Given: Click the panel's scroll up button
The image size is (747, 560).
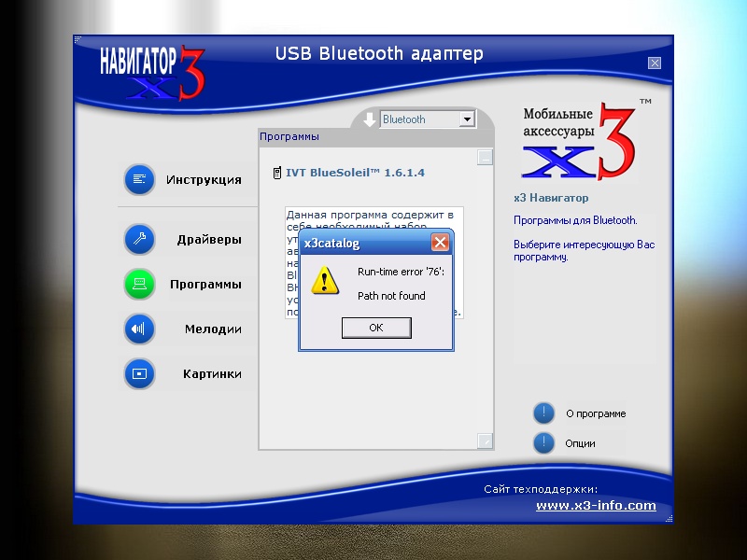Looking at the screenshot, I should coord(485,157).
